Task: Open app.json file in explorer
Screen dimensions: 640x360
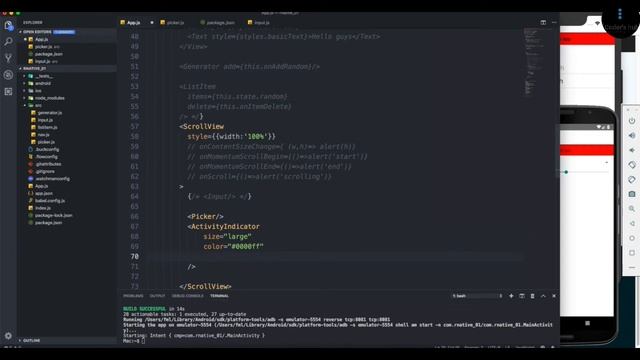Action: pyautogui.click(x=44, y=193)
